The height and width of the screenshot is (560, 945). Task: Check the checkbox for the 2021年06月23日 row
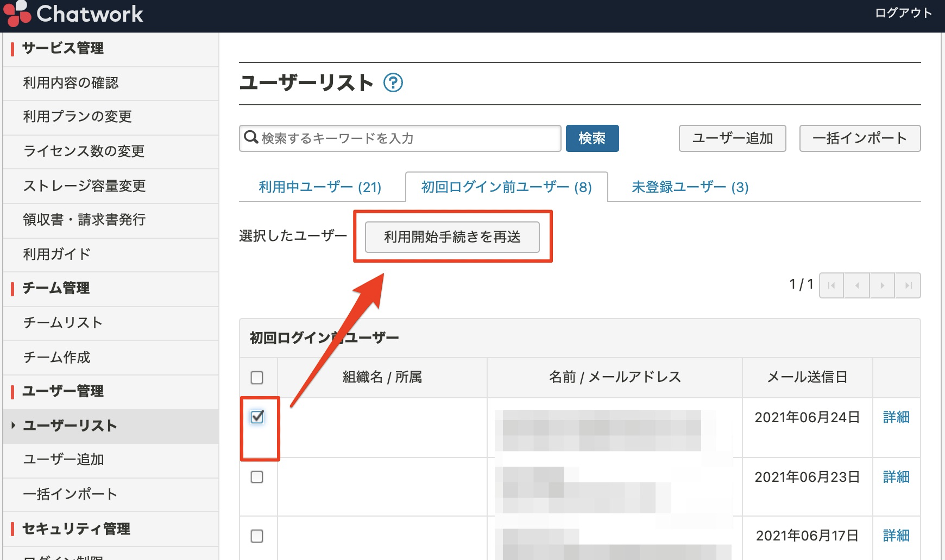tap(257, 477)
